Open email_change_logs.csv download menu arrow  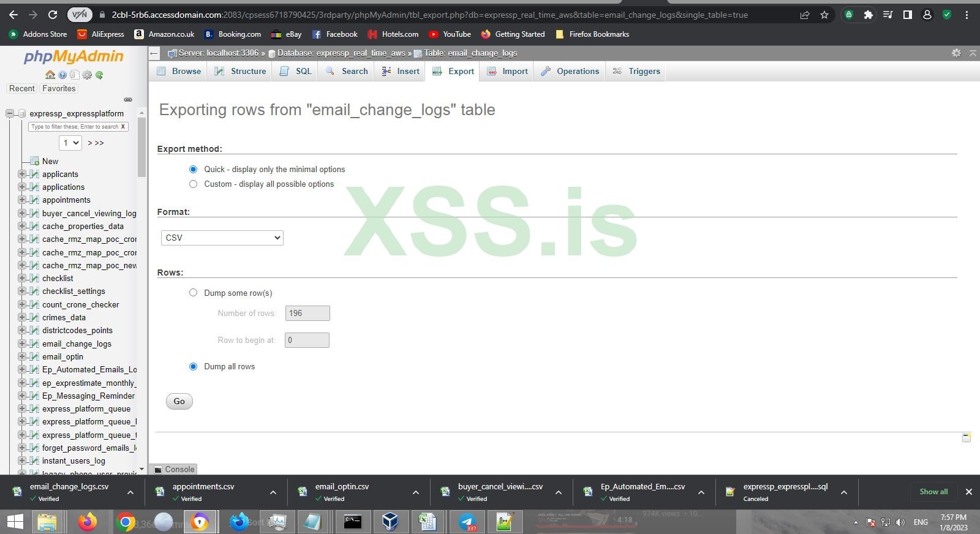point(130,492)
